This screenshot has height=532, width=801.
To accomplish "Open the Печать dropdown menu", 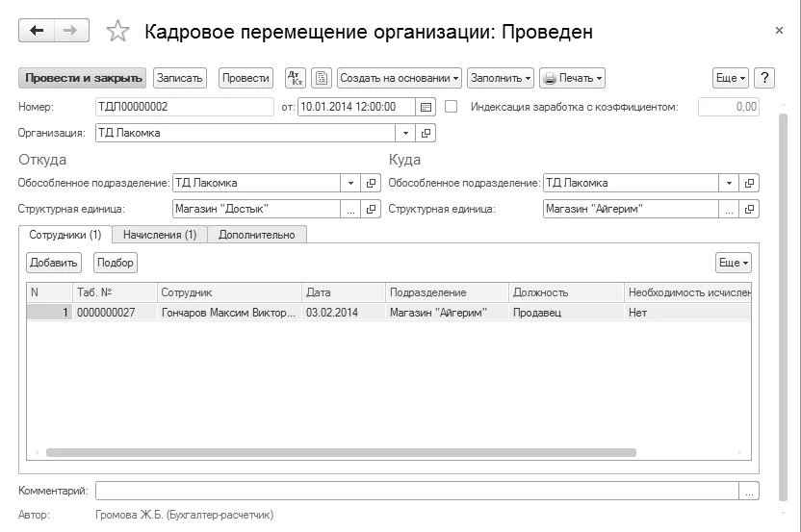I will (572, 78).
